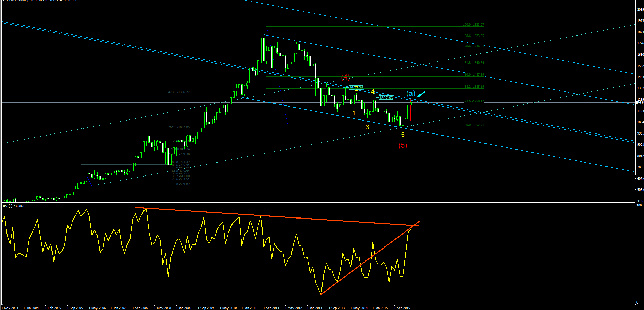Click the extension label 261.8 -1032.05
Screen dimensions: 644x310
point(179,127)
